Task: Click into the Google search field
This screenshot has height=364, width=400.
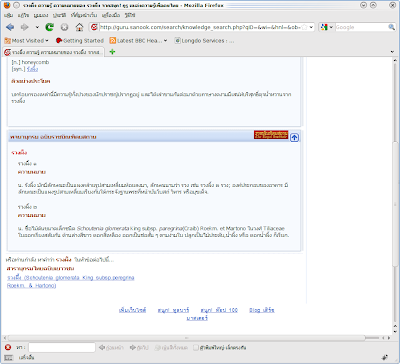Action: pos(361,27)
